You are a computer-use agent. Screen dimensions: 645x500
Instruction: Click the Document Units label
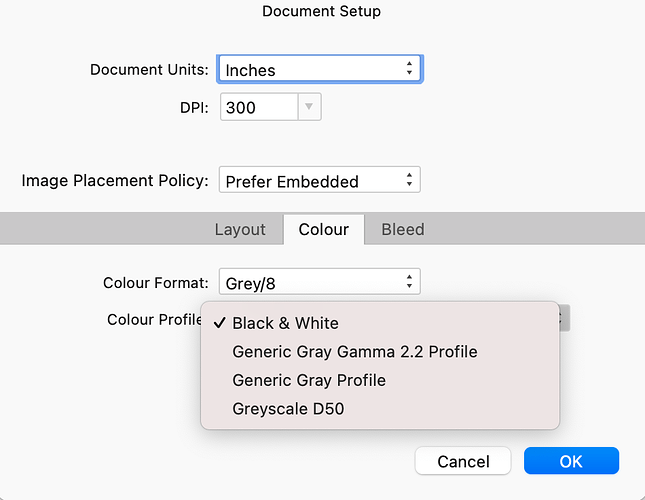pos(149,70)
